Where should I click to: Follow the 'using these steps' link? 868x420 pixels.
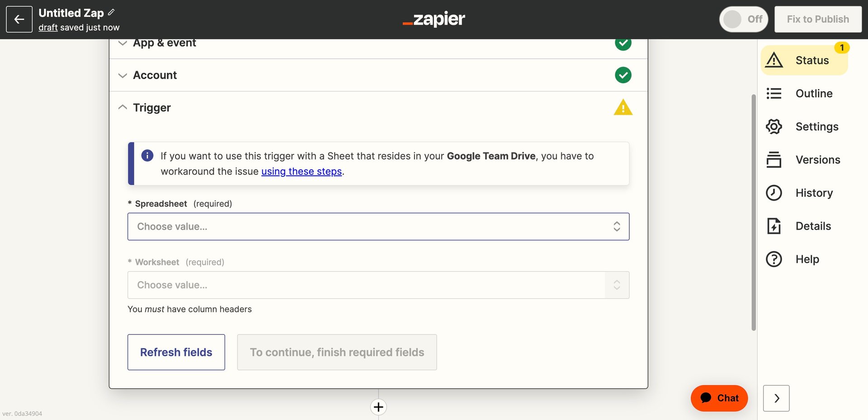302,171
